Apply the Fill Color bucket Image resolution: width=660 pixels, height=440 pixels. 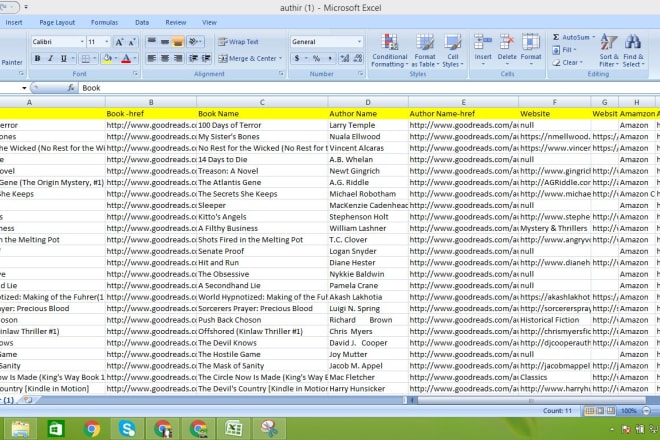click(107, 59)
